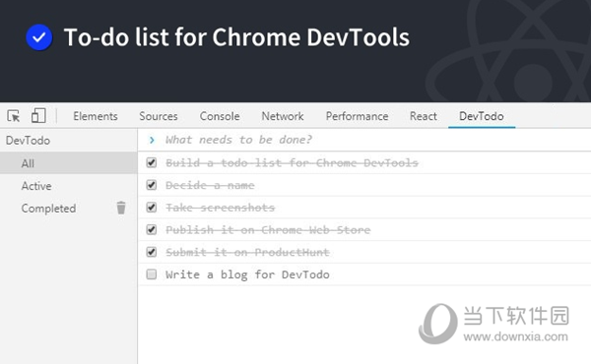Activate the inspect element cursor icon

tap(14, 116)
